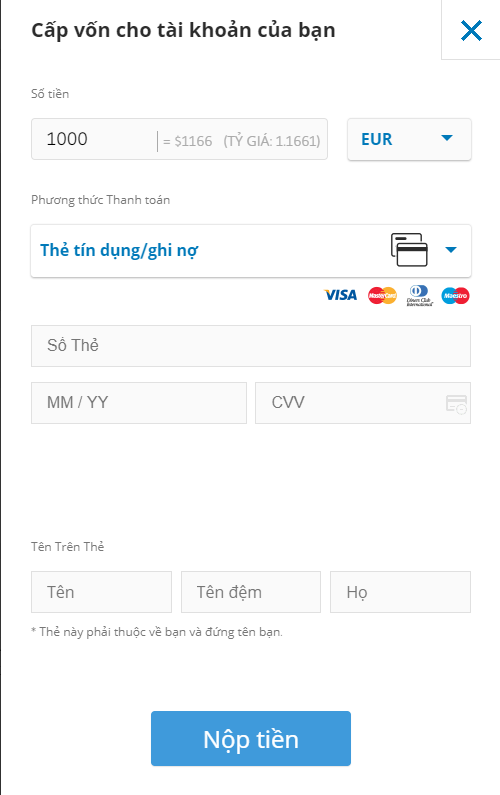Open the EUR currency dropdown
The image size is (500, 795).
click(409, 139)
